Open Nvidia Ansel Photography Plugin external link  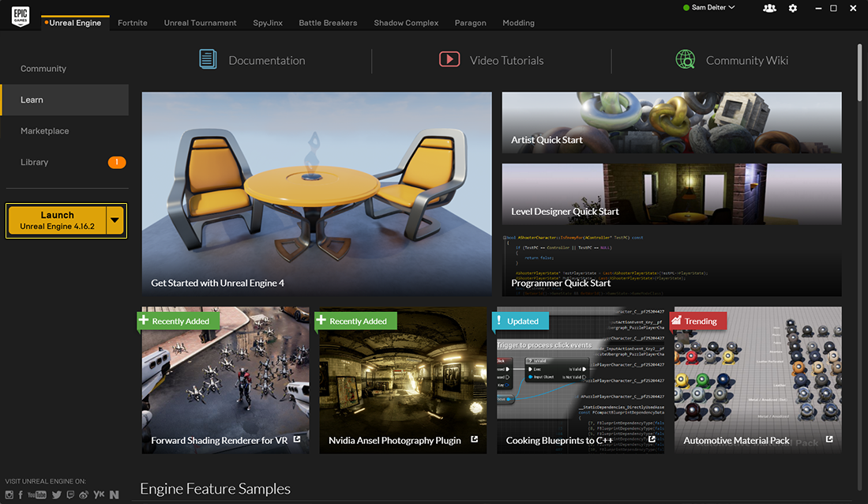[x=475, y=439]
